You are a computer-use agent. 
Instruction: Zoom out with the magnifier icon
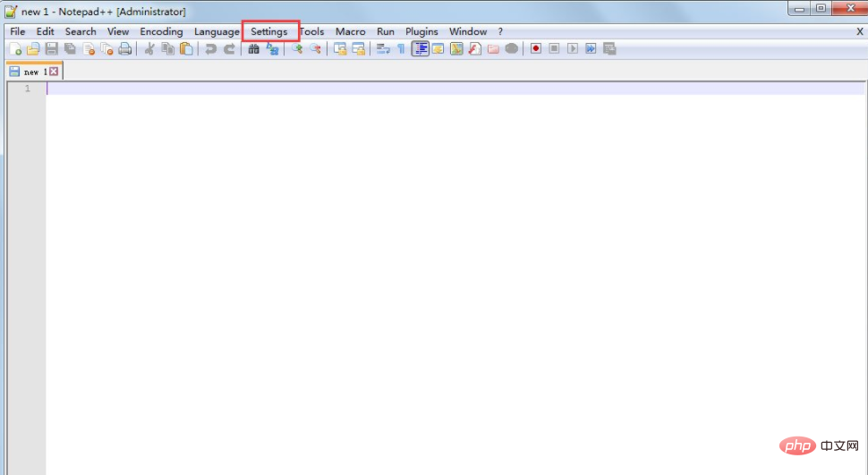[x=315, y=48]
